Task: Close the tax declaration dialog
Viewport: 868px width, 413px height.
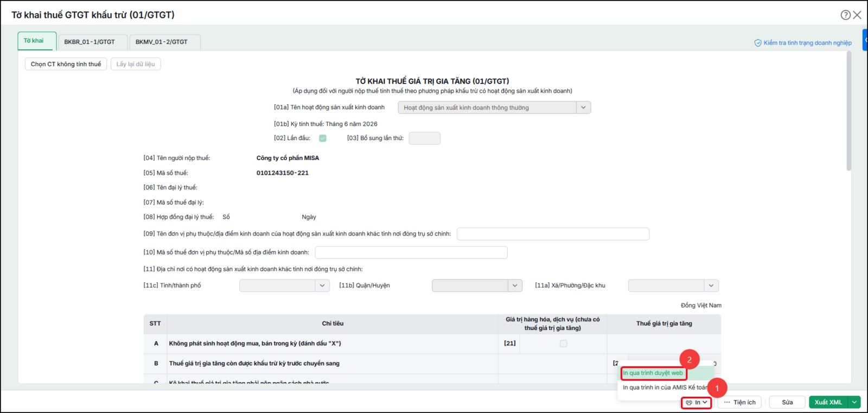Action: click(857, 15)
